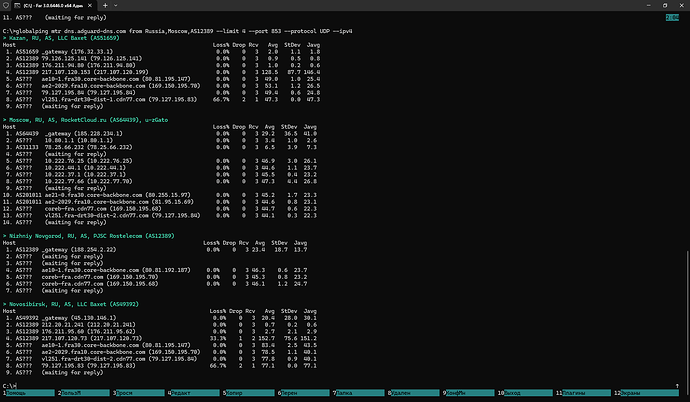
Task: Click the 10.222.37.1 hop row
Action: tap(161, 174)
